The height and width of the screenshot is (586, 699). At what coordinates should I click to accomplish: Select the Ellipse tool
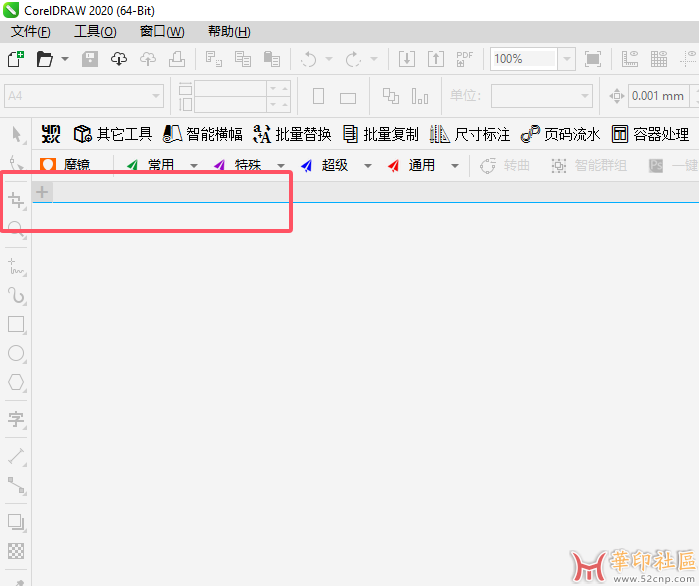[16, 353]
